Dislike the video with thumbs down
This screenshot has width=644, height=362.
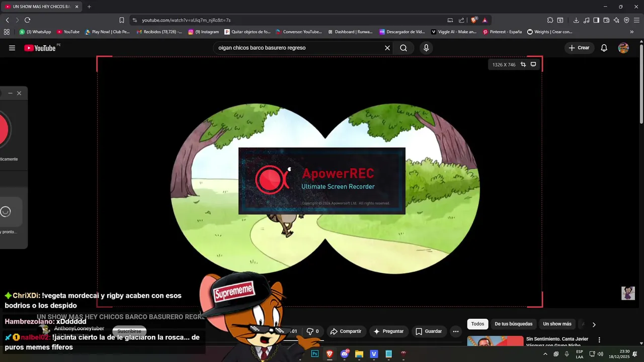click(x=312, y=331)
